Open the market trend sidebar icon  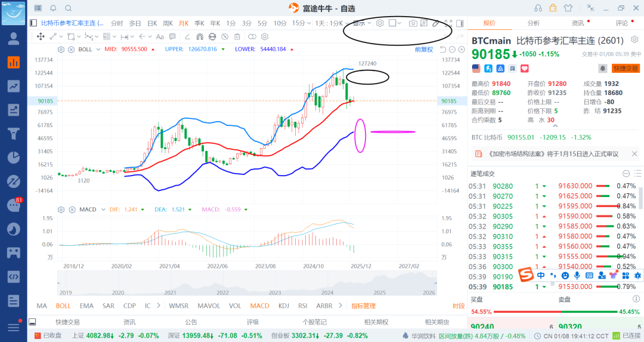tap(14, 86)
